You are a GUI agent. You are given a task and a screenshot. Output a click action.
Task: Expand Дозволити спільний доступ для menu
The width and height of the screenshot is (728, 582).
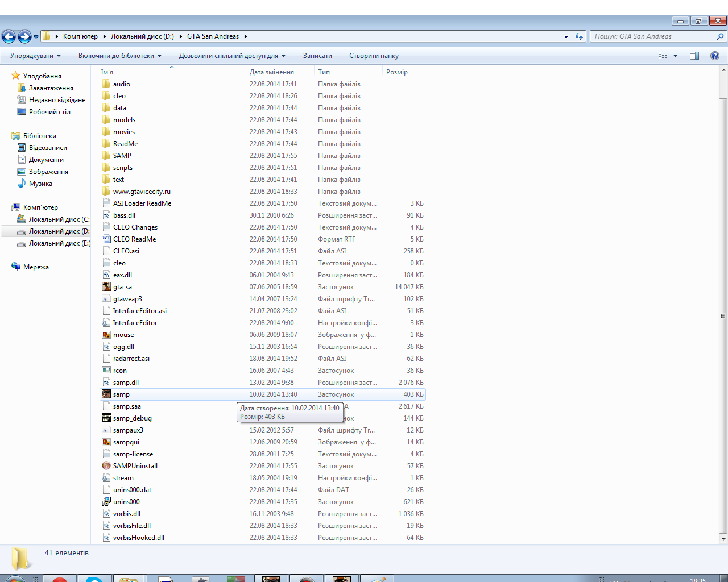point(232,56)
